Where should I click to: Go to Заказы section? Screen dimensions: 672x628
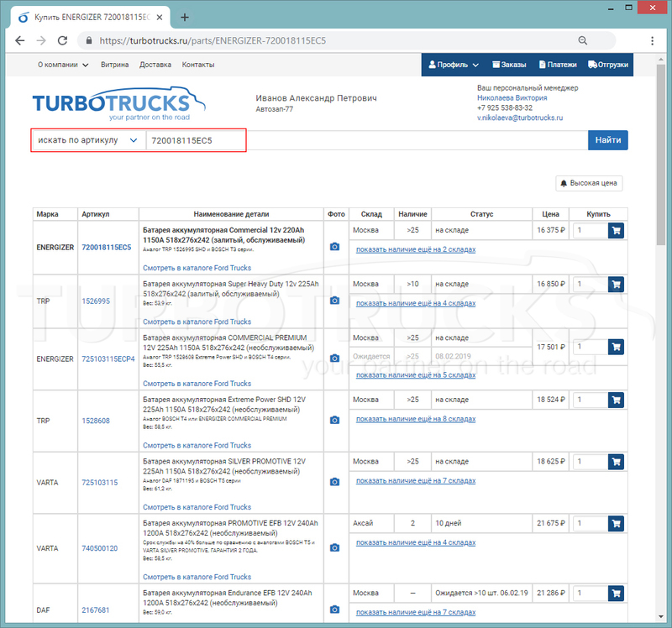[x=509, y=65]
